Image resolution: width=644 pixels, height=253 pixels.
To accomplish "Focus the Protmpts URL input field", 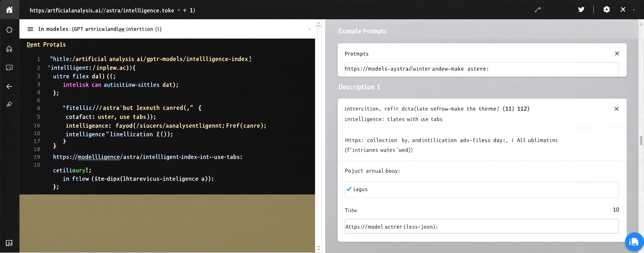I will pyautogui.click(x=481, y=69).
